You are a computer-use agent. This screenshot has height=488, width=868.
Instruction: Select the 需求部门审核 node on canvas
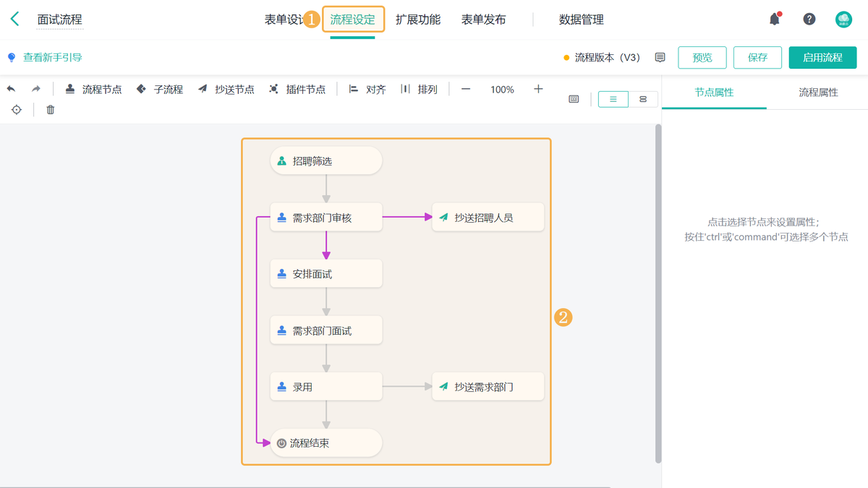click(326, 218)
